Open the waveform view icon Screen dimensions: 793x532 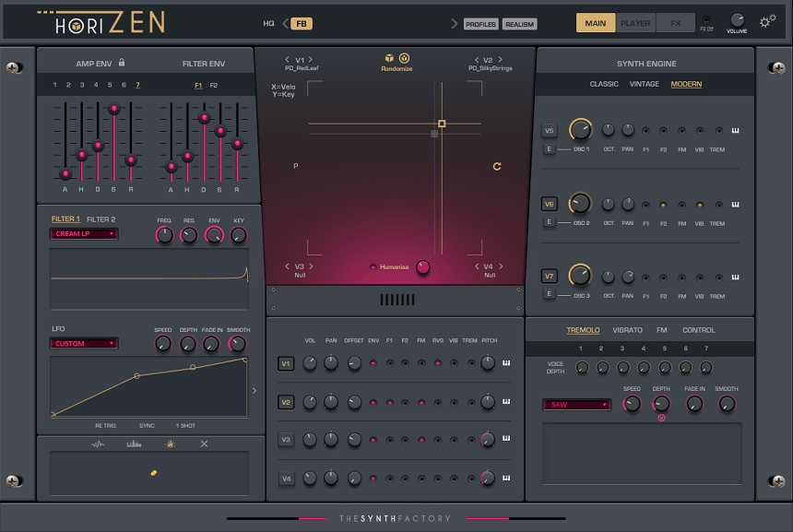point(98,444)
